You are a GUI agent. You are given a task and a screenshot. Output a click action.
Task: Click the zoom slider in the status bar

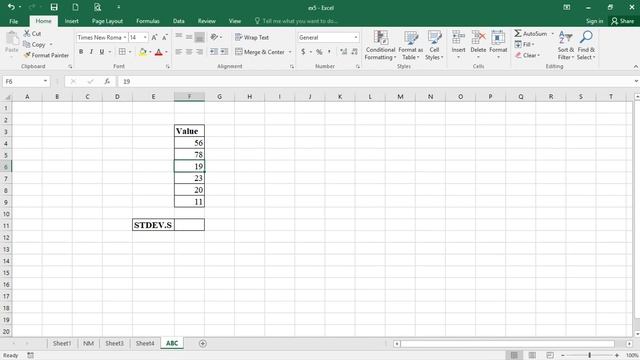[589, 355]
